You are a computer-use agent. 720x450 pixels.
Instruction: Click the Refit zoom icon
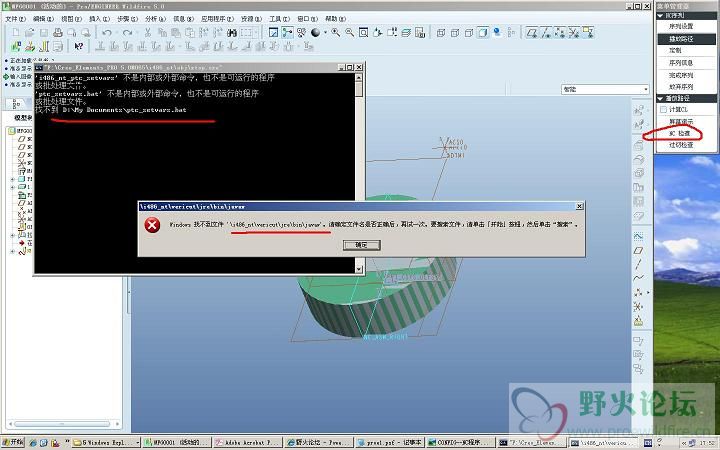click(363, 33)
